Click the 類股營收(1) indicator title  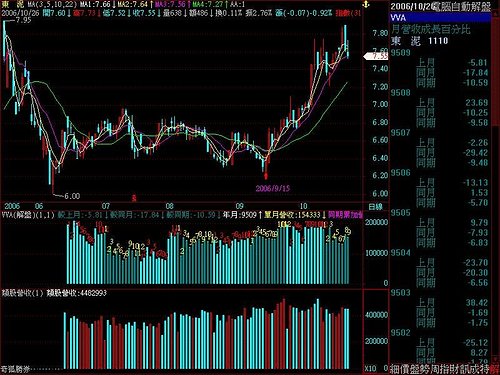(x=23, y=293)
